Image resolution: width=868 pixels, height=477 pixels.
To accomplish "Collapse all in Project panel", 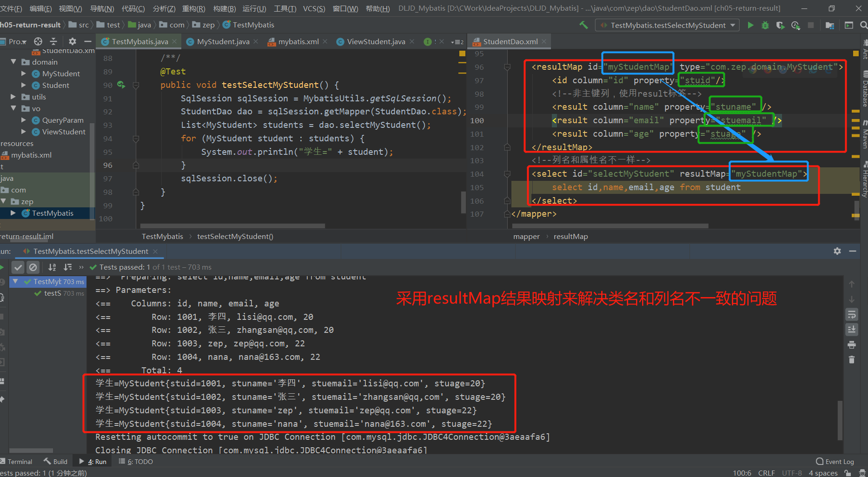I will pyautogui.click(x=53, y=41).
